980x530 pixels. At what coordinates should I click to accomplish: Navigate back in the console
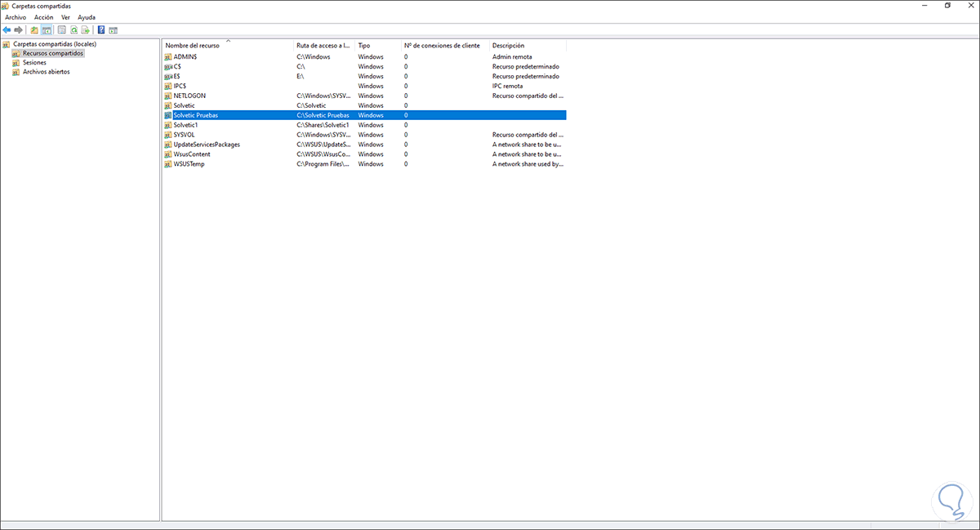[x=7, y=29]
